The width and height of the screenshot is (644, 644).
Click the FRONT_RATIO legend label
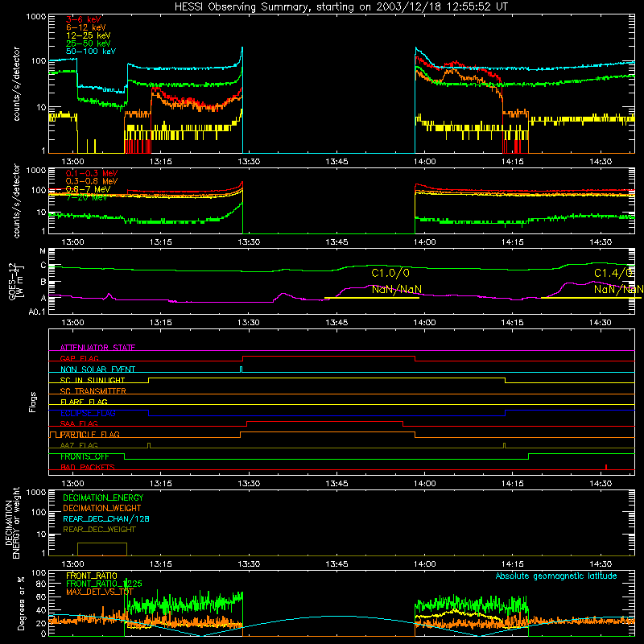tap(92, 576)
